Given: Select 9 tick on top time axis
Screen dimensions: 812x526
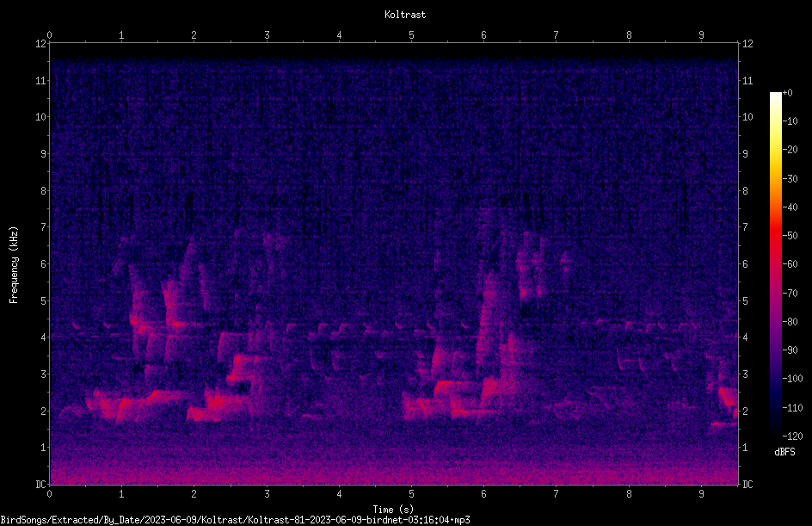Looking at the screenshot, I should click(701, 35).
